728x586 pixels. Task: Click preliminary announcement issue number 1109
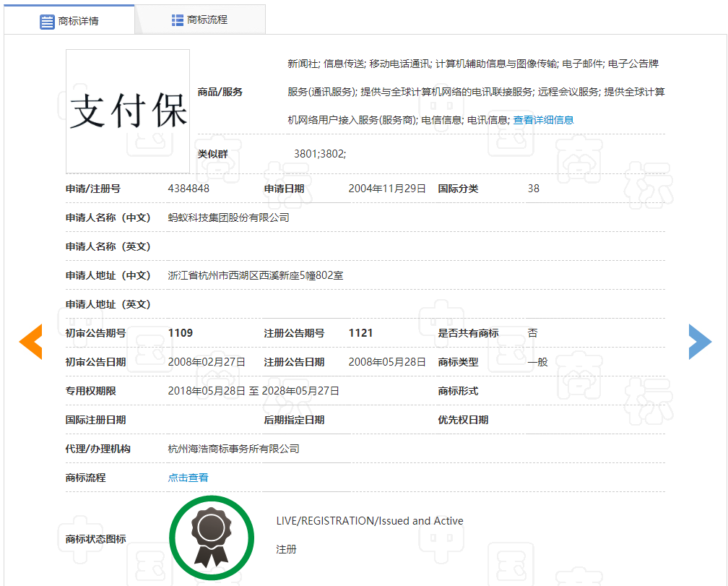(x=180, y=333)
